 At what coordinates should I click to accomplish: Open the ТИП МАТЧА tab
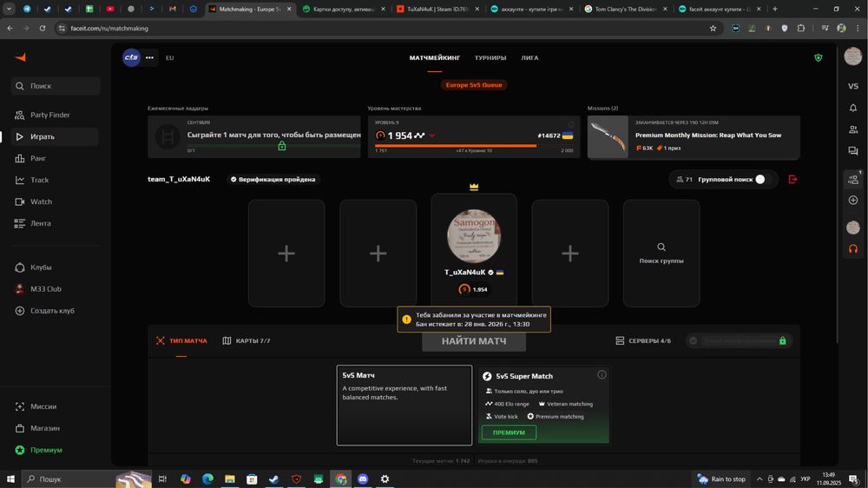[x=181, y=340]
